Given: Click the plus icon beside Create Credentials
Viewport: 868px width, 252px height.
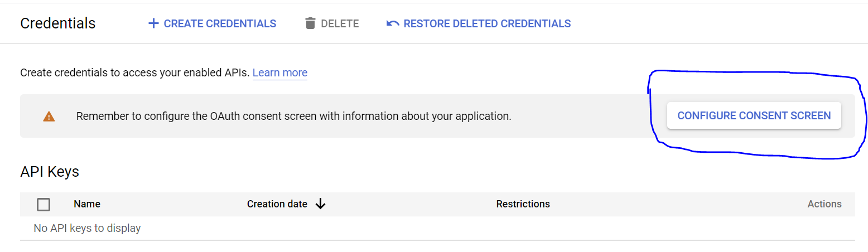Looking at the screenshot, I should [153, 23].
